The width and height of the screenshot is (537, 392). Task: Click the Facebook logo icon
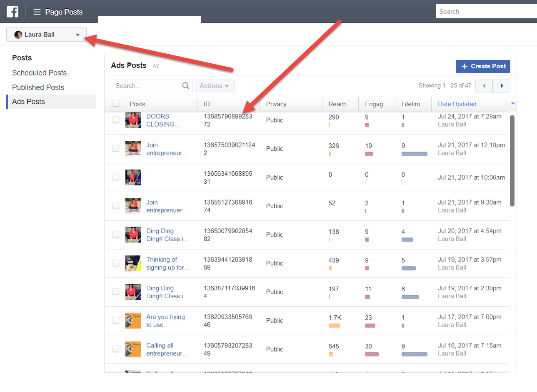[12, 12]
